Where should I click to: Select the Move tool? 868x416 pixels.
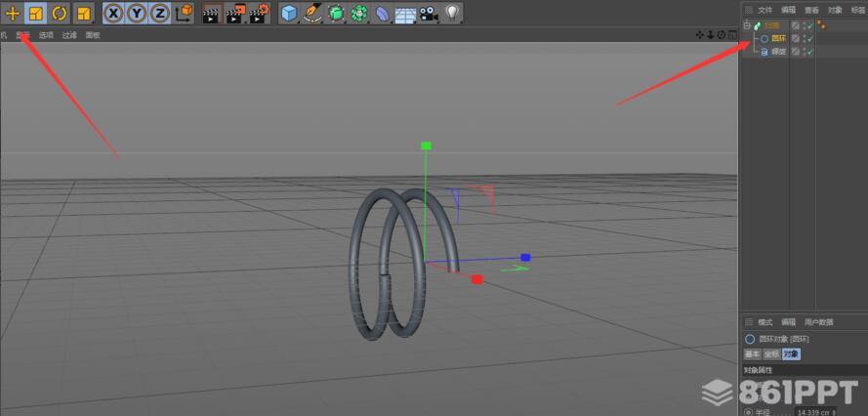point(12,14)
